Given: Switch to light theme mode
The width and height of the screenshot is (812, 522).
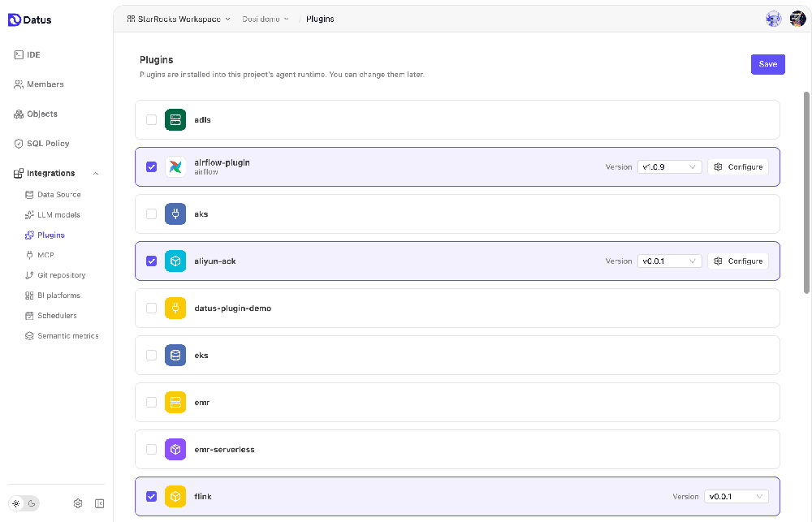Looking at the screenshot, I should [16, 503].
